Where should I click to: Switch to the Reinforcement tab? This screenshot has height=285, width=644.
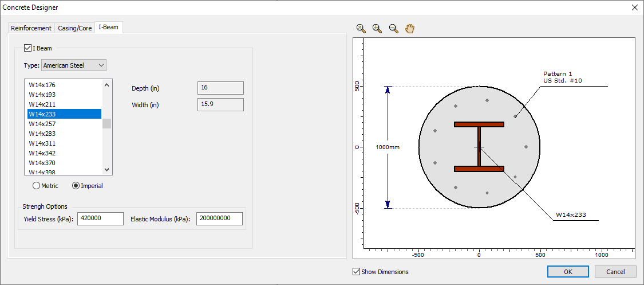tap(31, 28)
